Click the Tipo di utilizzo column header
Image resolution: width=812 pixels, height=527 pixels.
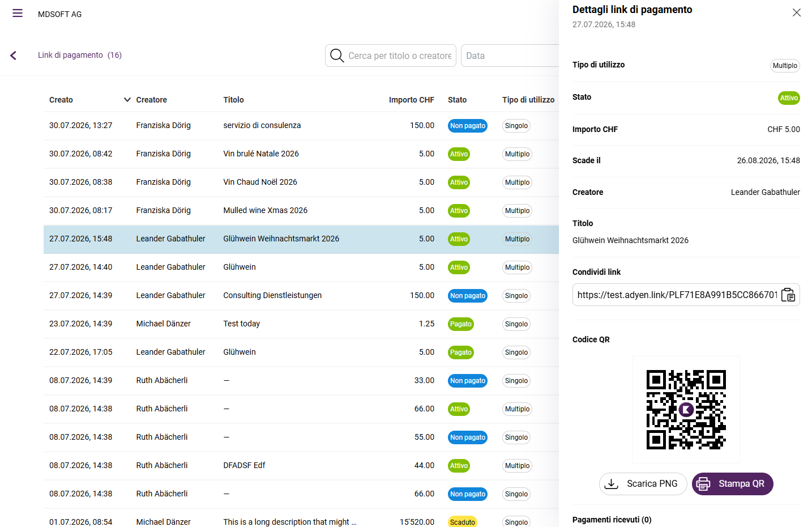(528, 100)
